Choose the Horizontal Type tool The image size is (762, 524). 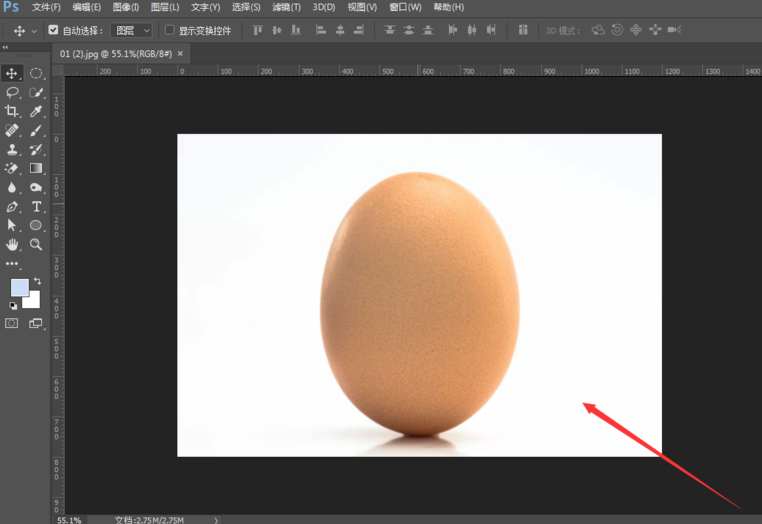[x=36, y=206]
